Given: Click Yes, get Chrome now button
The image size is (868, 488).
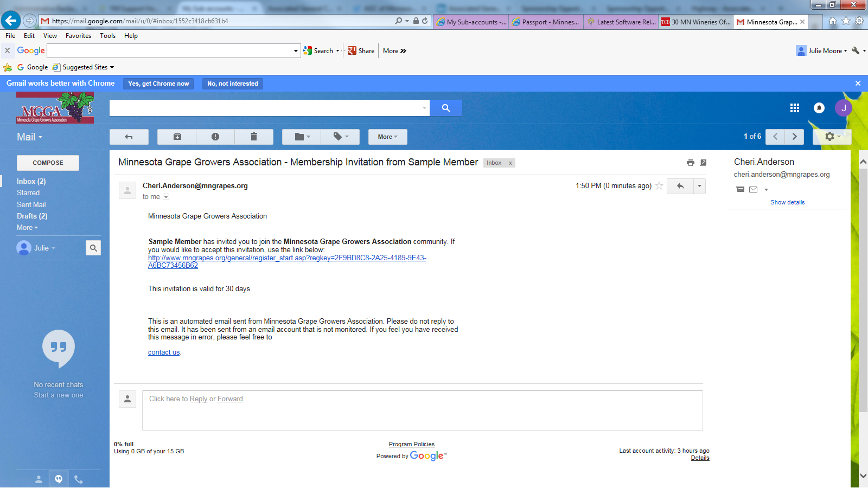Looking at the screenshot, I should (x=158, y=84).
